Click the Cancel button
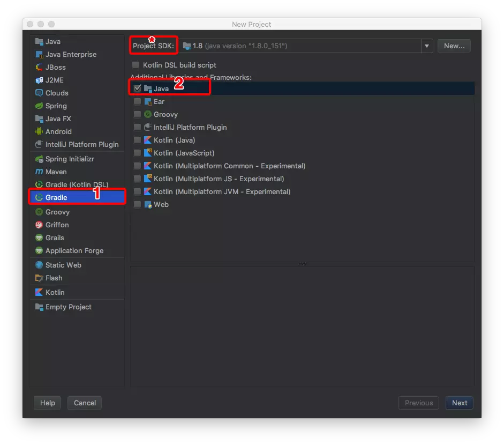 (x=85, y=403)
